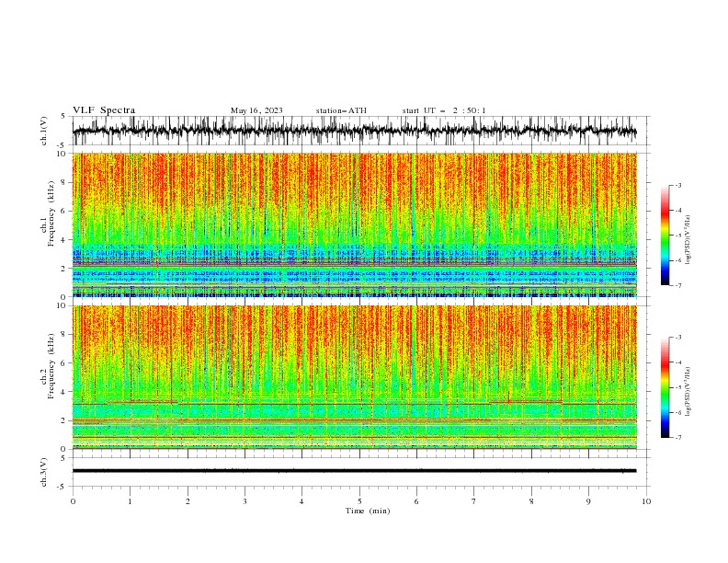Click the ch.2 spectrogram colorbar

point(665,387)
